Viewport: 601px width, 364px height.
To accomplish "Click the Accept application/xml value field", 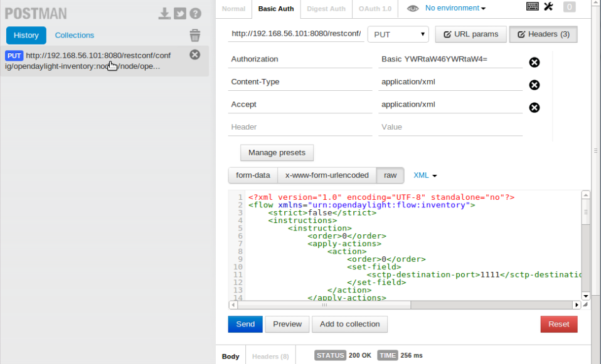I will (x=450, y=105).
